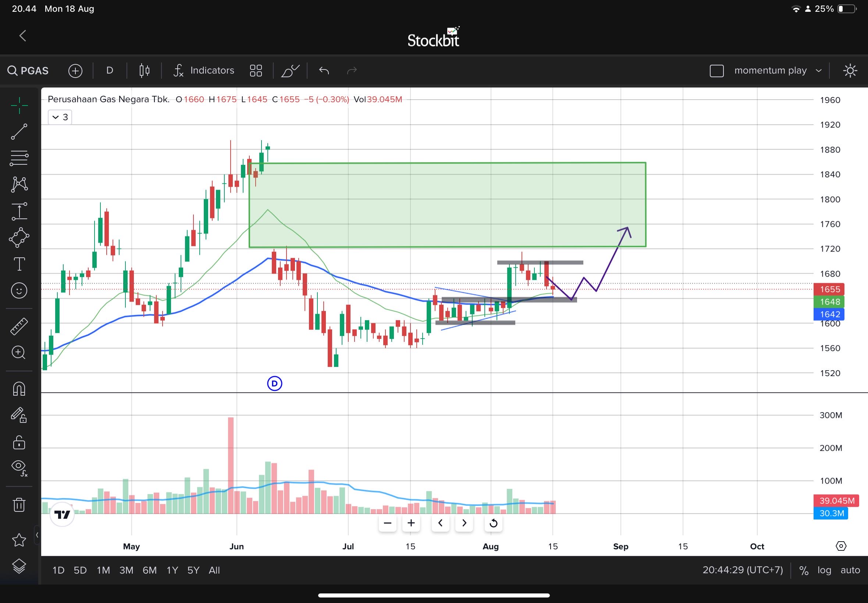The width and height of the screenshot is (868, 603).
Task: Select the Text annotation tool
Action: pyautogui.click(x=19, y=264)
